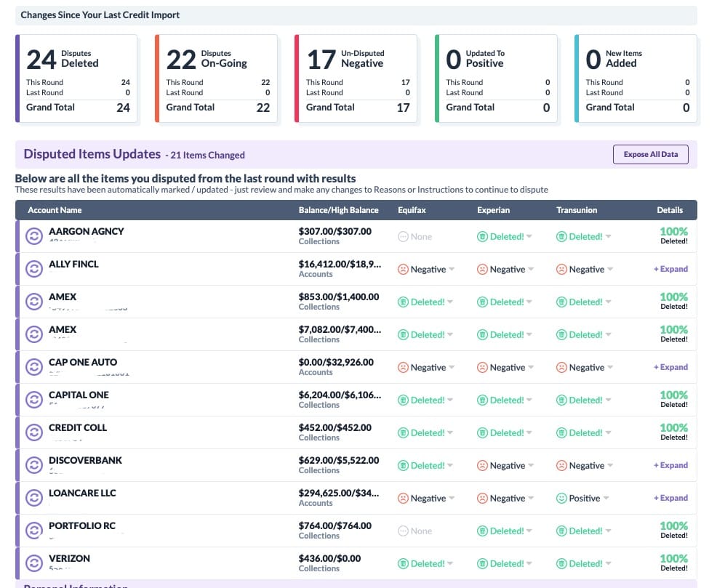The image size is (717, 588).
Task: Select the Updated To Positive summary card
Action: 496,78
